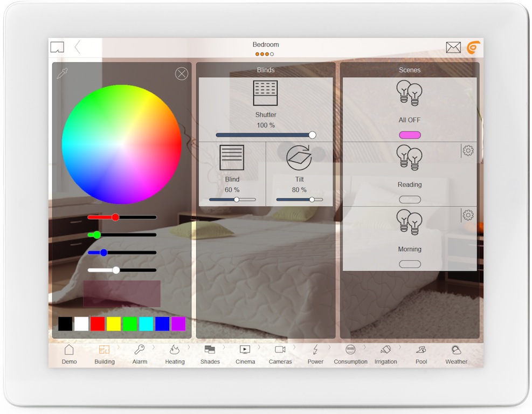The height and width of the screenshot is (414, 532).
Task: Expand the chevron next to Building
Action: pyautogui.click(x=119, y=348)
